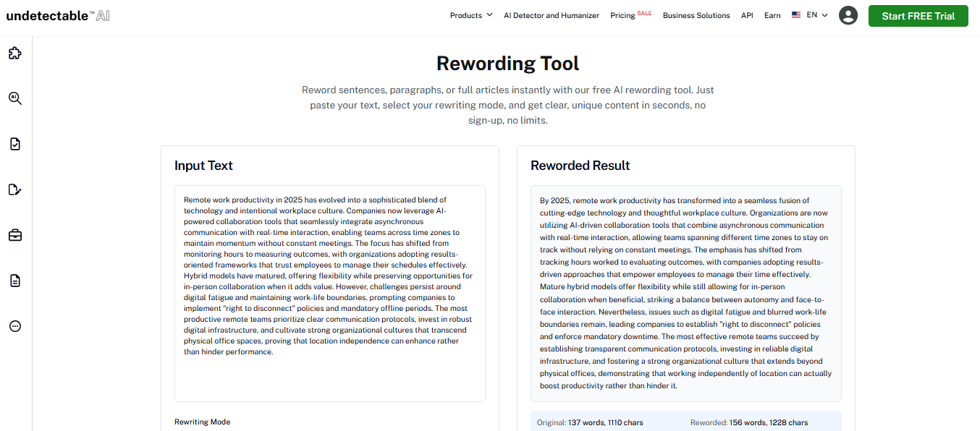Open AI Detector and Humanizer page
This screenshot has width=980, height=431.
[552, 15]
